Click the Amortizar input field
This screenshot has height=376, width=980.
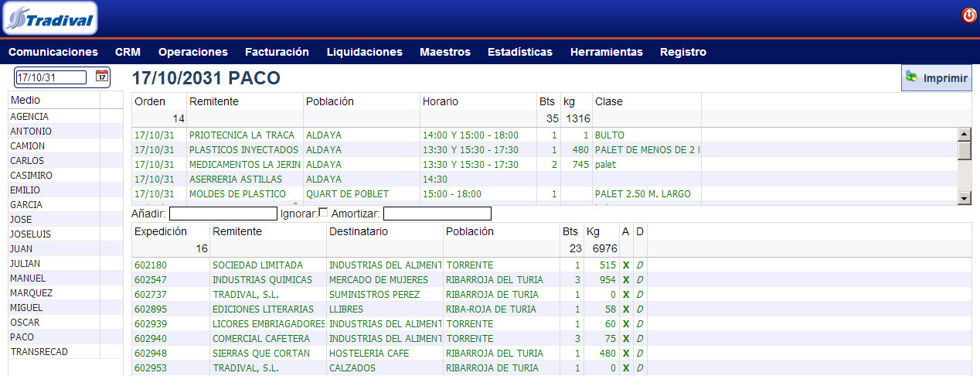click(437, 214)
